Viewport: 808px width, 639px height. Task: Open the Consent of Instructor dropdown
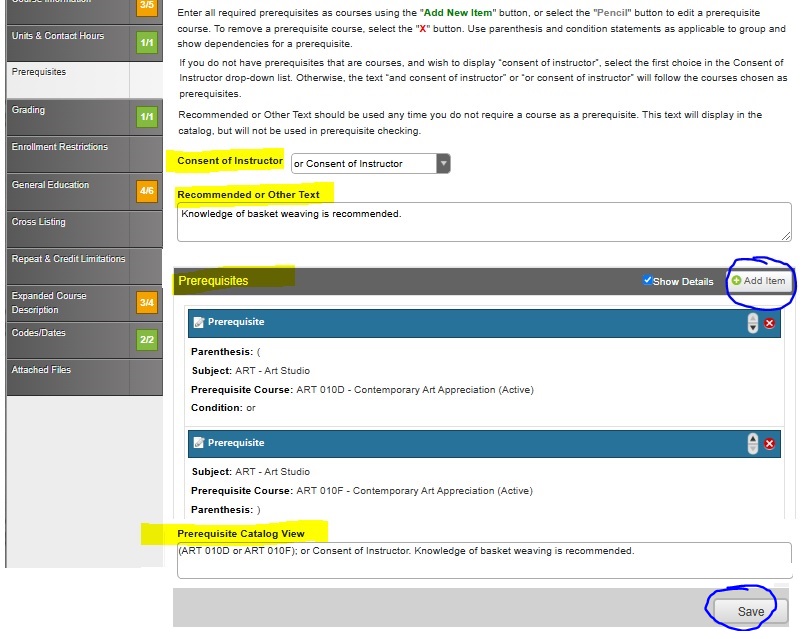coord(371,164)
